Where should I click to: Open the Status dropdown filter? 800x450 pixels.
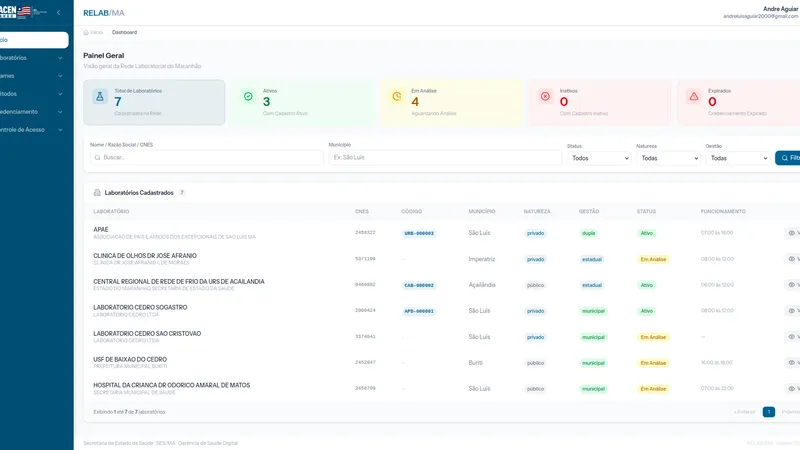point(599,158)
